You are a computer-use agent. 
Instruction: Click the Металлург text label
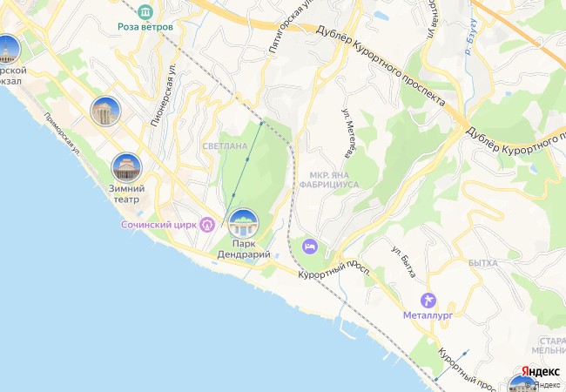tap(428, 315)
